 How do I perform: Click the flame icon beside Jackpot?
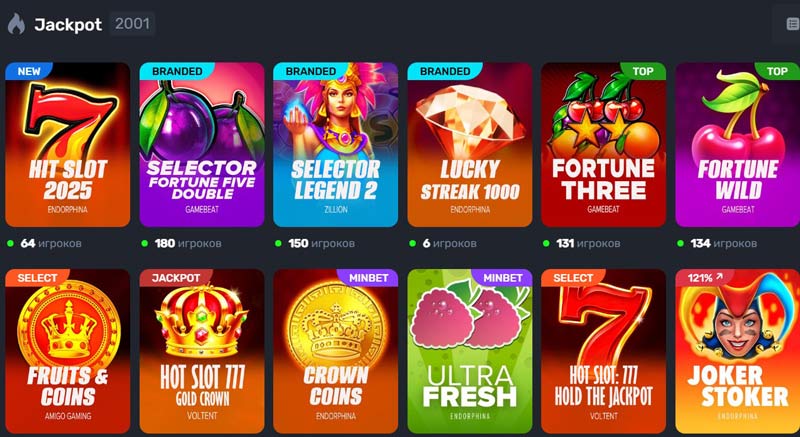coord(16,24)
